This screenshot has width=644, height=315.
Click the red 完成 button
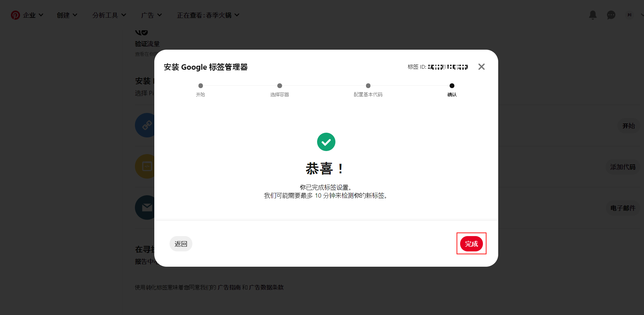pos(471,244)
